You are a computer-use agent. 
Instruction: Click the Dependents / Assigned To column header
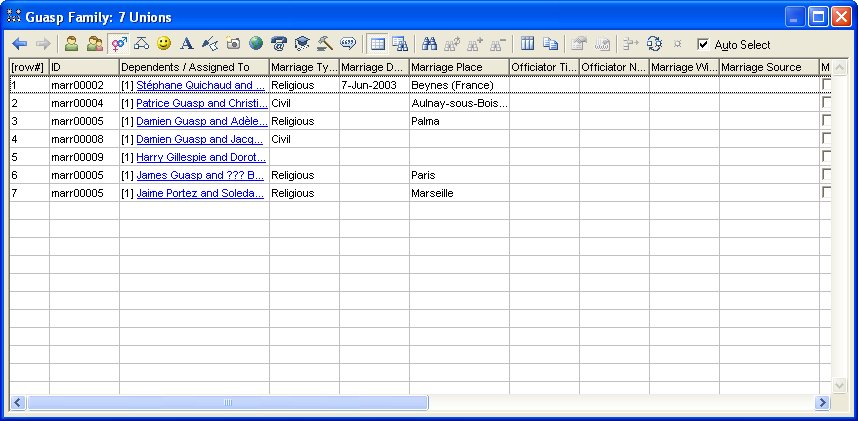pyautogui.click(x=193, y=67)
